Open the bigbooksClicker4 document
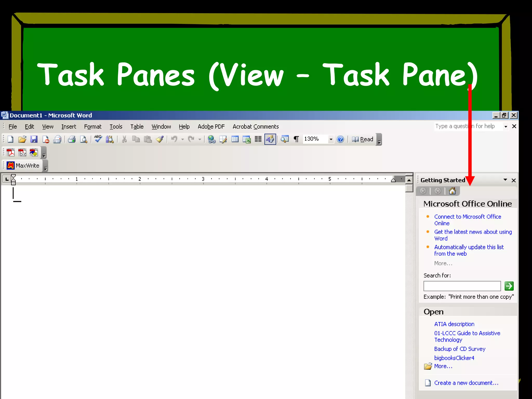 click(x=454, y=358)
